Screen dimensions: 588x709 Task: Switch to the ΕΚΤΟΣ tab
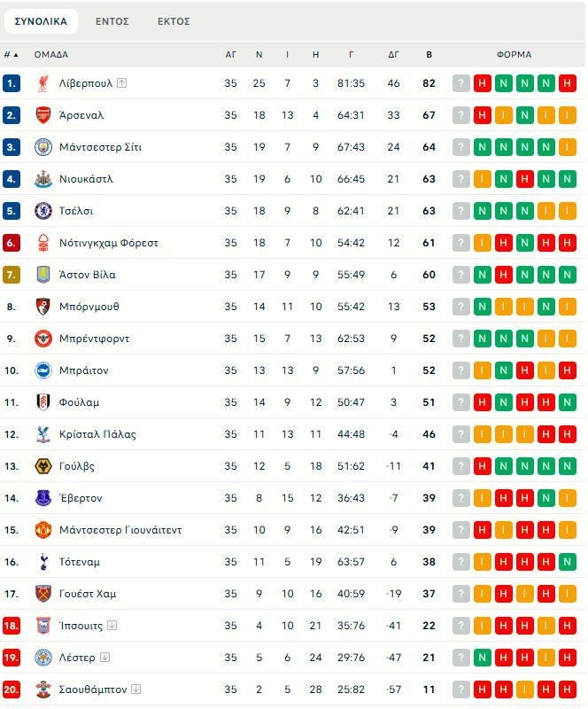click(x=174, y=21)
